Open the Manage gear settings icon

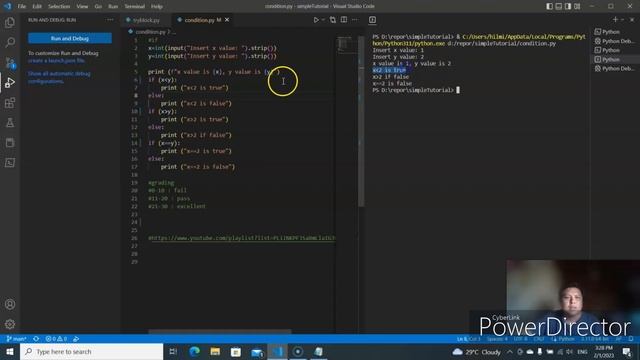click(x=10, y=324)
